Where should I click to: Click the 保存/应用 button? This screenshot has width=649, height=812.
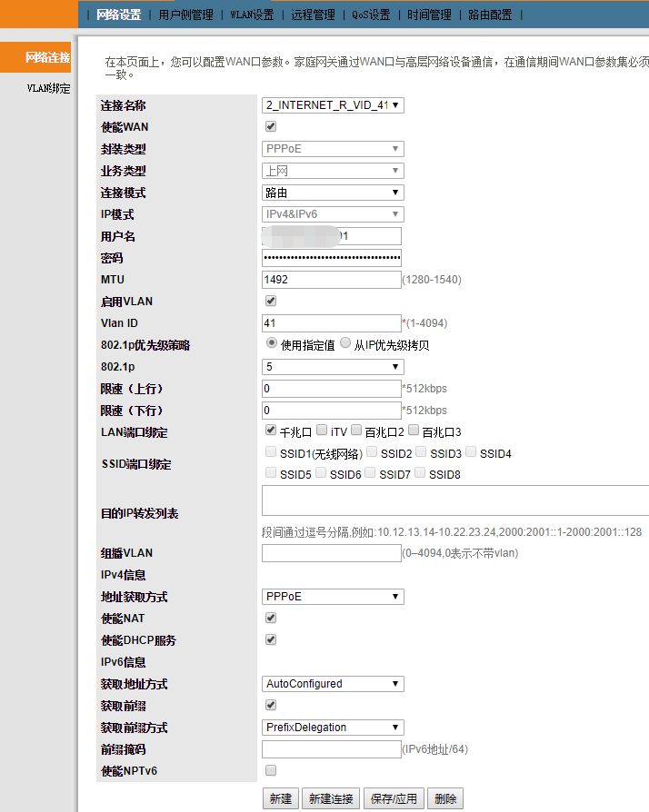click(x=394, y=798)
